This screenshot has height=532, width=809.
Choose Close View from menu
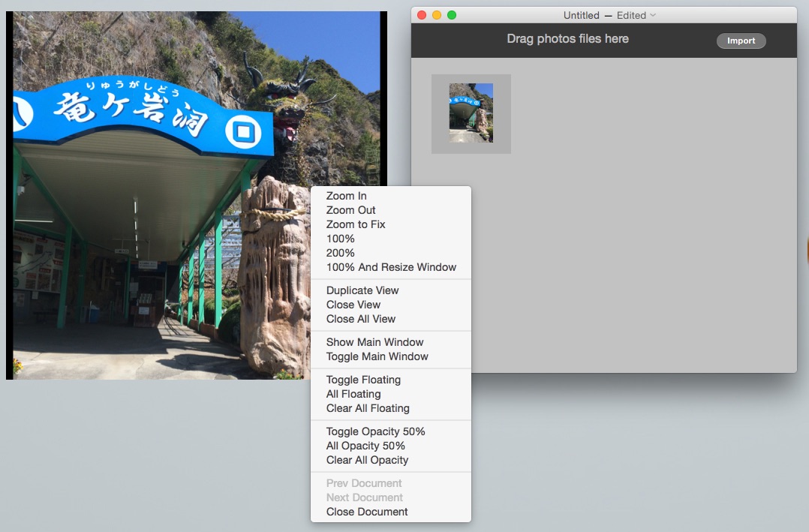click(390, 305)
